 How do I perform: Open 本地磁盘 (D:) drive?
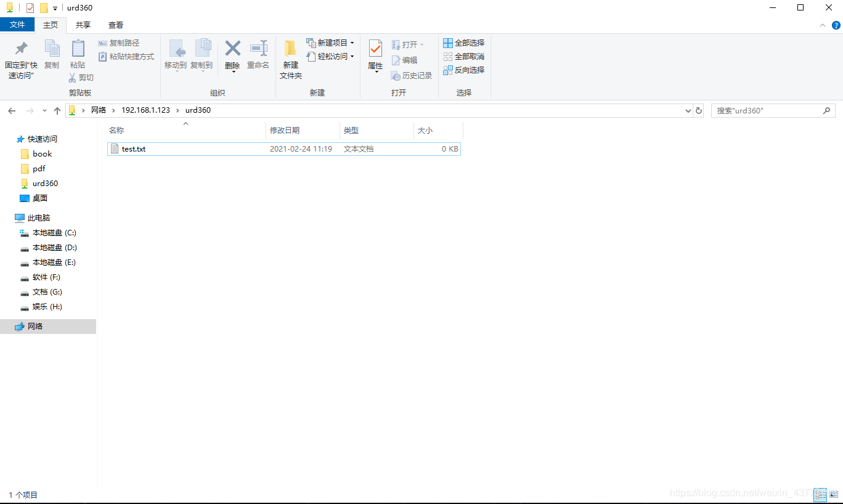pos(54,248)
